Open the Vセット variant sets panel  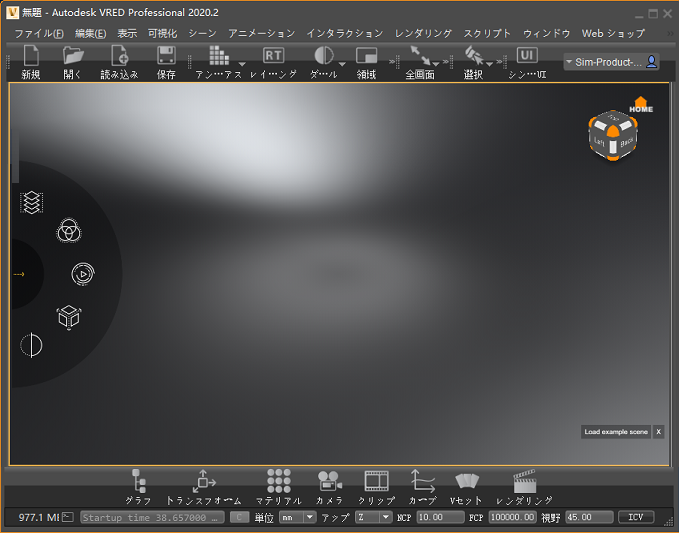466,488
